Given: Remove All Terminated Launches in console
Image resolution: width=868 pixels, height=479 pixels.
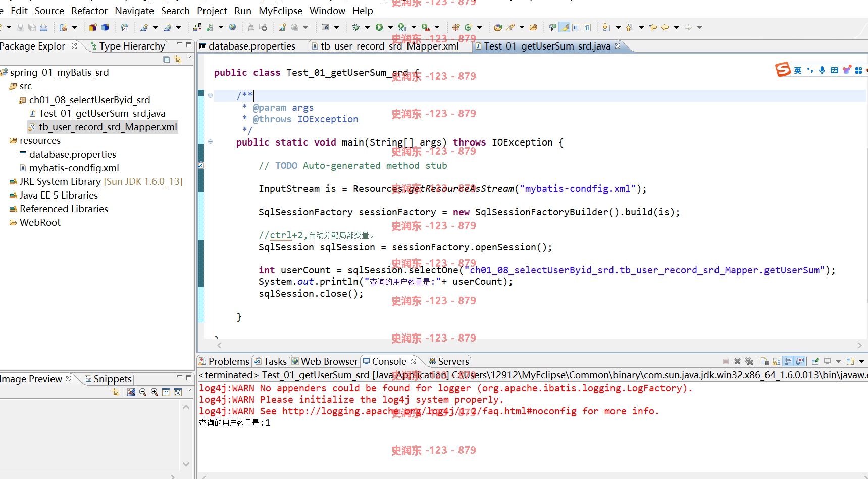Looking at the screenshot, I should coord(749,361).
